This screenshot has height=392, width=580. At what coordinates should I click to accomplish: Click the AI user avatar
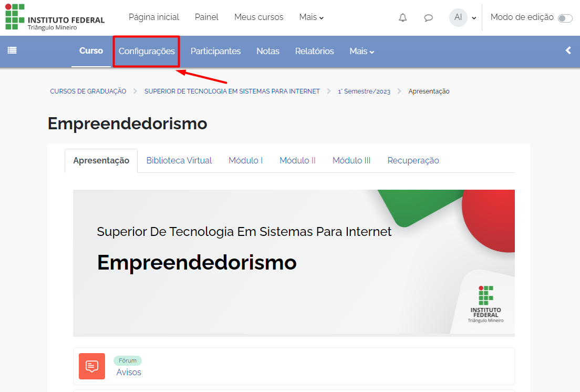tap(458, 17)
